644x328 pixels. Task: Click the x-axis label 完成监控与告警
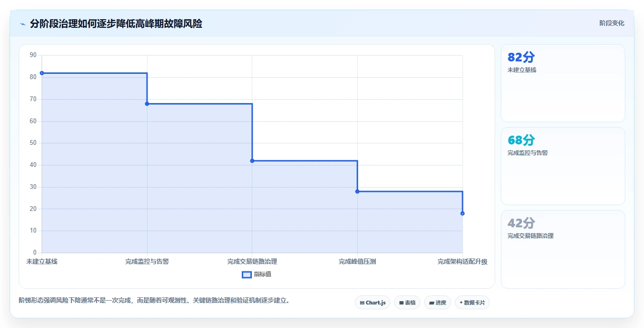pos(147,262)
